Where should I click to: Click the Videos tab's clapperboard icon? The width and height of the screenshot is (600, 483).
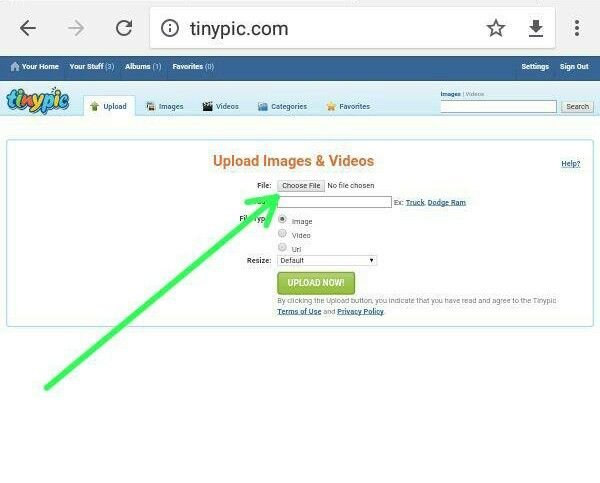pos(207,106)
